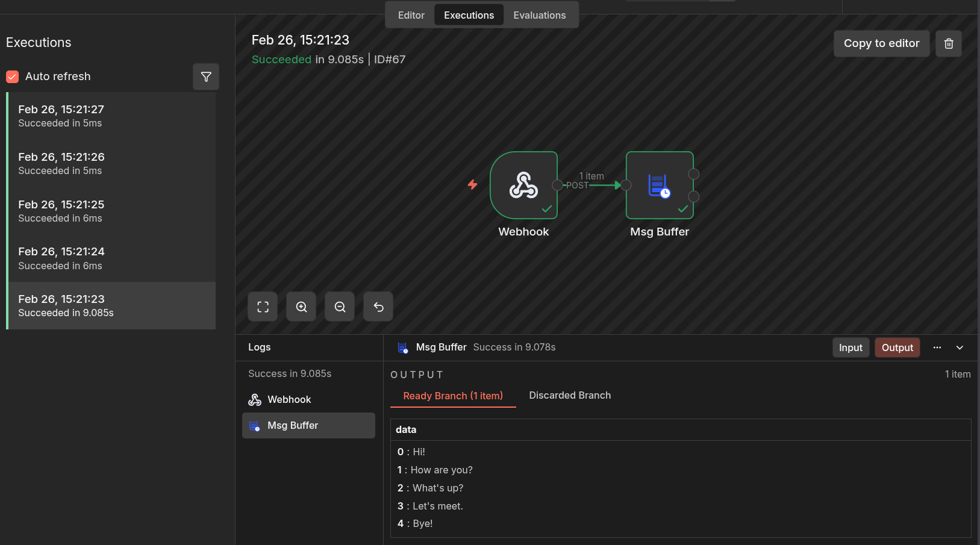Select the Discarded Branch tab
The image size is (980, 545).
click(x=570, y=395)
